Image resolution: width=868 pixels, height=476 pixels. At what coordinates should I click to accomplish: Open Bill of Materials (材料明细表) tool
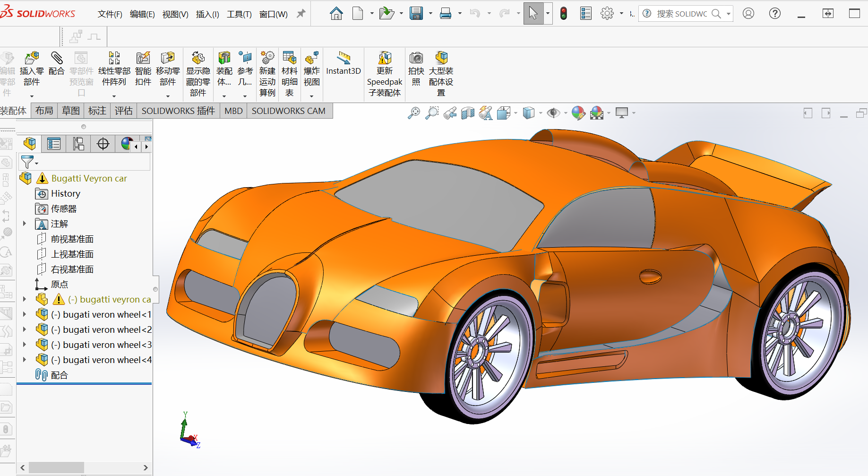pos(290,74)
